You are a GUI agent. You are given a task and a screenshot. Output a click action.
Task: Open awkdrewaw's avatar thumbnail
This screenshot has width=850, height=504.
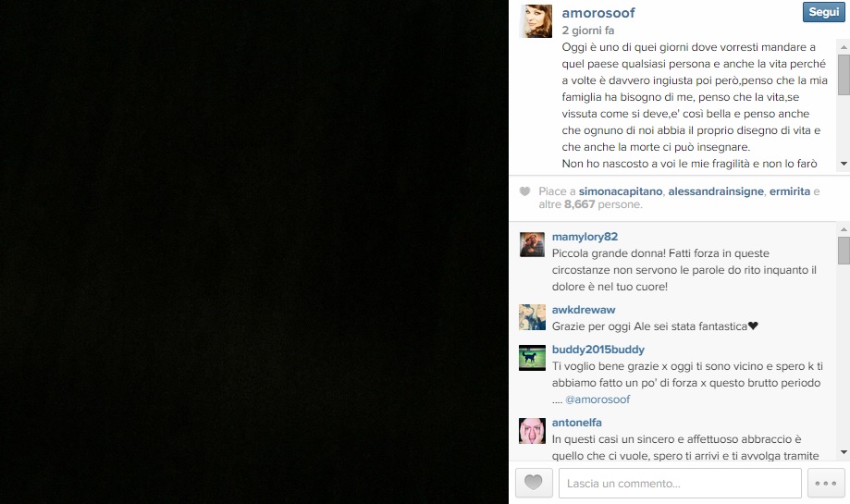(x=532, y=317)
